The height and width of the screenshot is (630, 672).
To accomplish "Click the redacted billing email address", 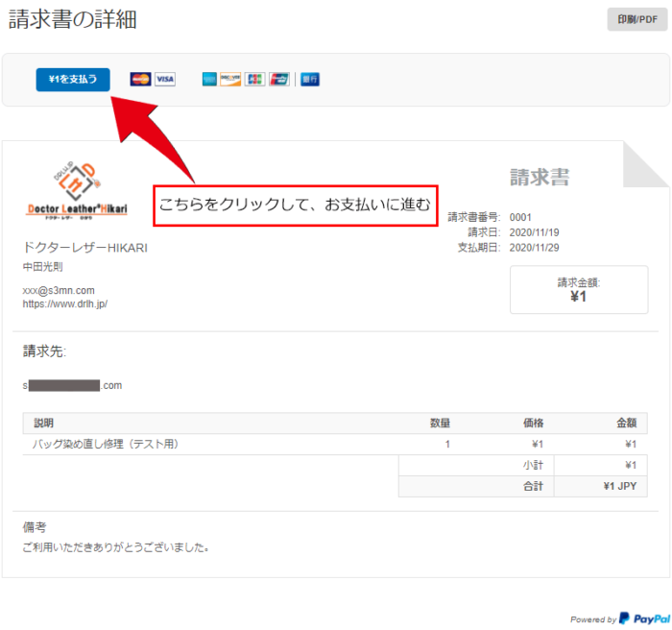I will coord(73,385).
